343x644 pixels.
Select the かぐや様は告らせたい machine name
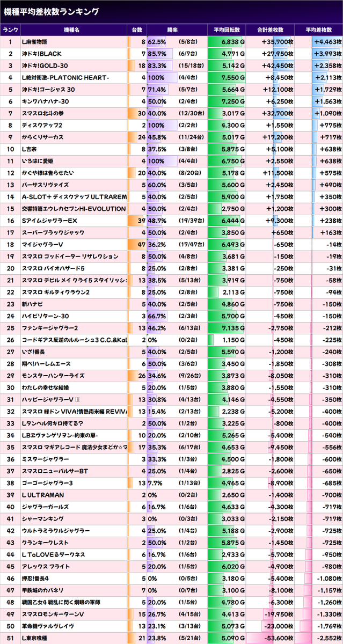48,173
